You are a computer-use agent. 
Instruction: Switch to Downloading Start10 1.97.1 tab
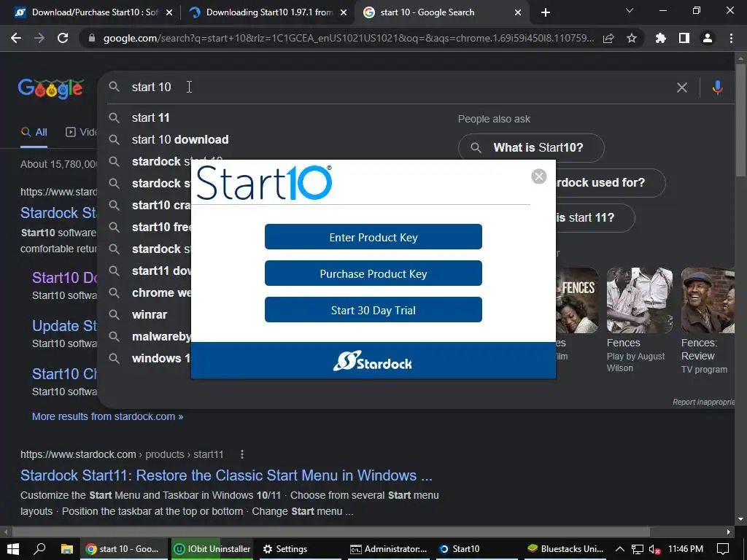pos(269,12)
